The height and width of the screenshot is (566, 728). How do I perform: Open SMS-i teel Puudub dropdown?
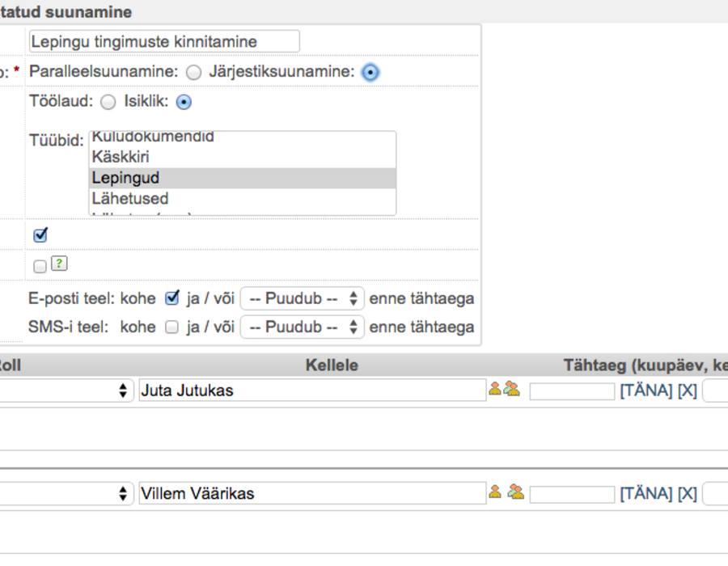303,327
